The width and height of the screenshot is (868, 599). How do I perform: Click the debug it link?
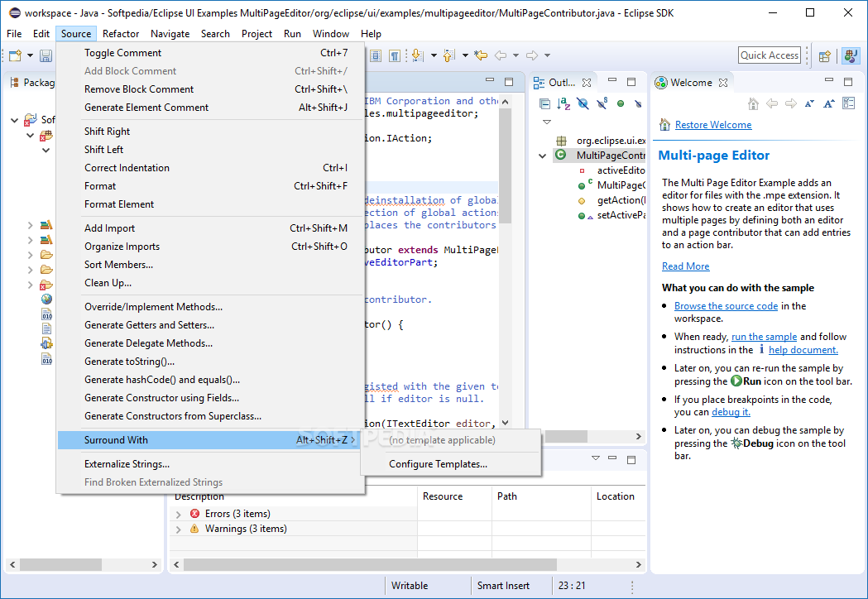731,413
